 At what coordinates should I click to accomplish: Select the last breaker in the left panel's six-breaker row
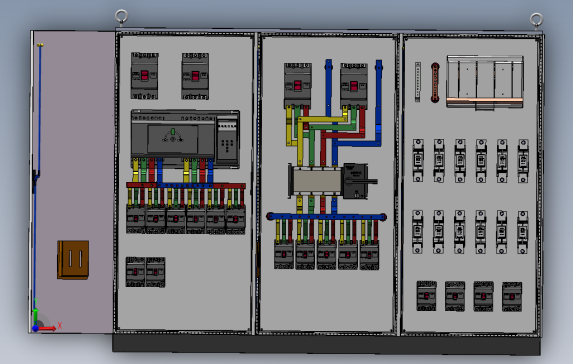[x=236, y=220]
